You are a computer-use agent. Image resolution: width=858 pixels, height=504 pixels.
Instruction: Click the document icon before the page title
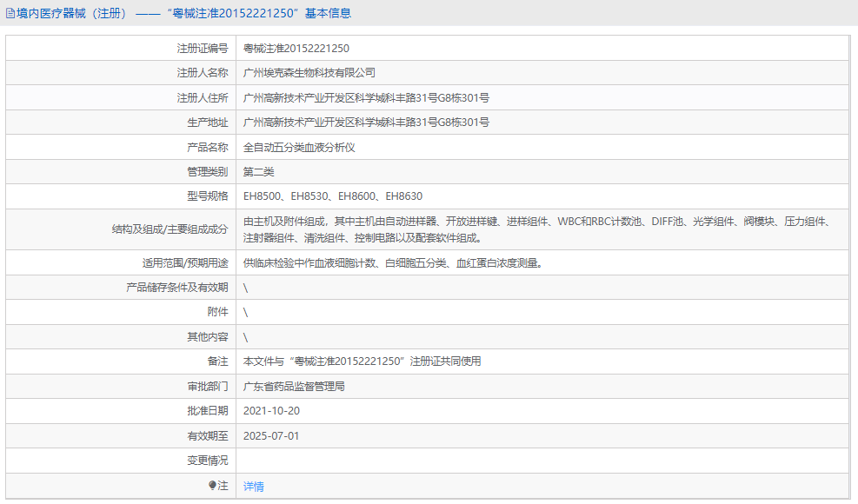pyautogui.click(x=9, y=12)
